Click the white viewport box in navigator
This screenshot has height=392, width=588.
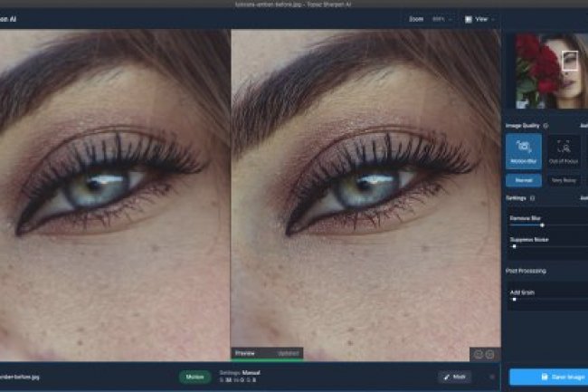pos(570,61)
